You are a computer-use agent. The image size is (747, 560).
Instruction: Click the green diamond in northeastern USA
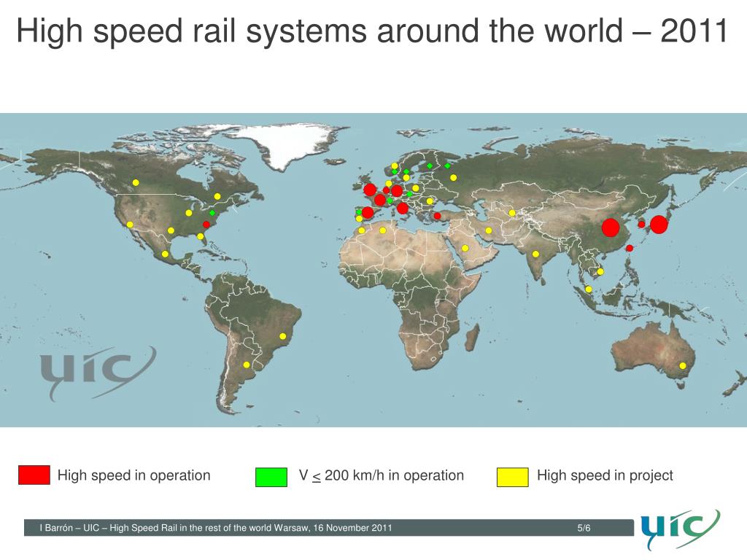tap(212, 213)
